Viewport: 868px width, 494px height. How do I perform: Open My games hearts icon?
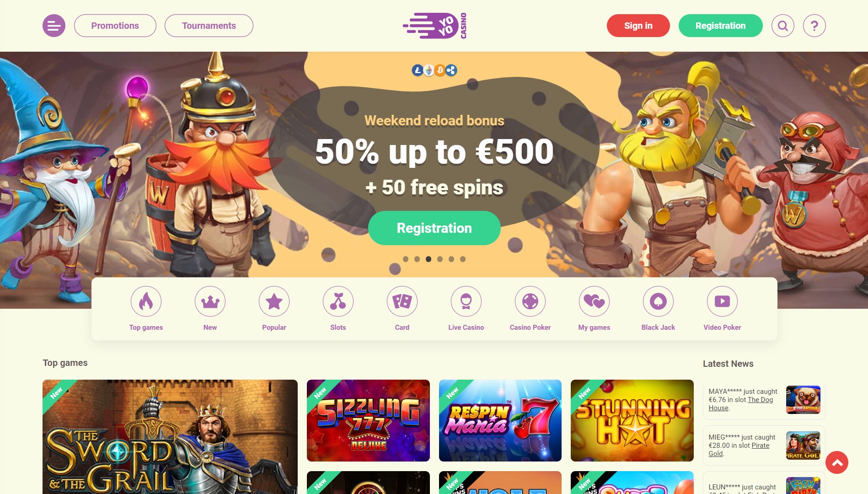594,301
